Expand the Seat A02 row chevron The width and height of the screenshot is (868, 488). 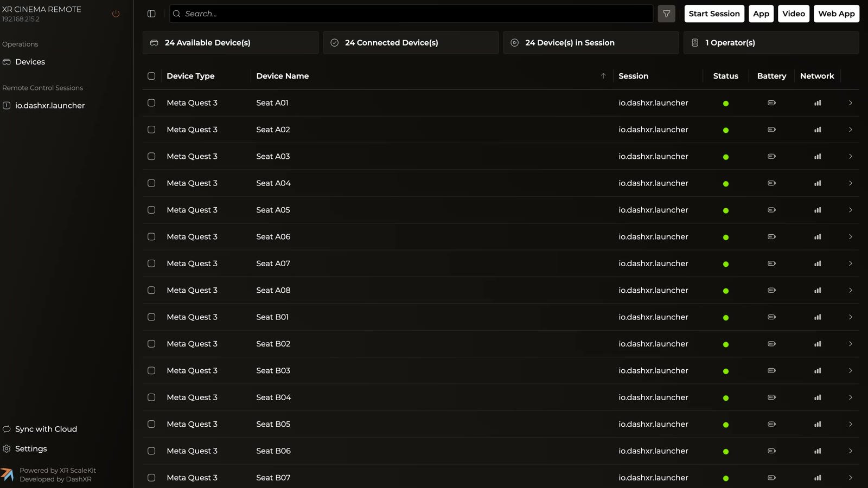point(850,130)
